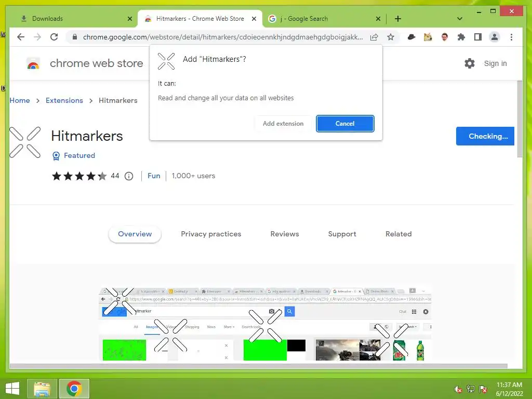Click Chrome icon in the taskbar
Screen dimensions: 532x399
(x=74, y=389)
